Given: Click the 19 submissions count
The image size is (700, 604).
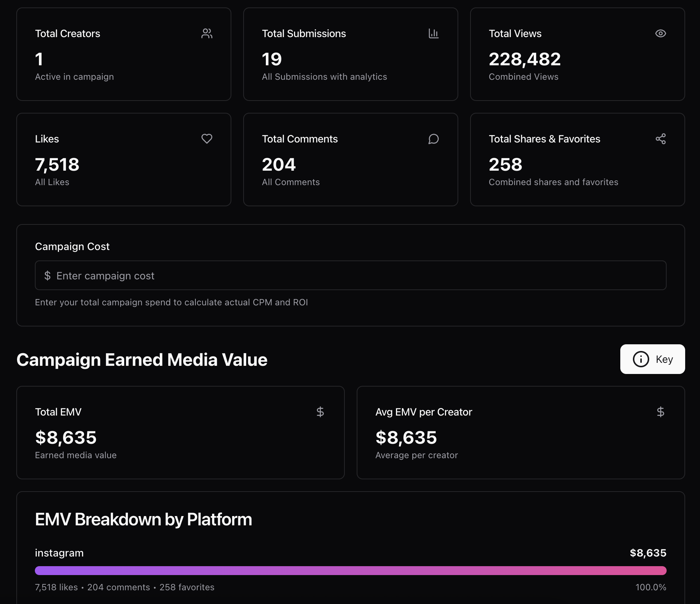Looking at the screenshot, I should click(x=272, y=59).
